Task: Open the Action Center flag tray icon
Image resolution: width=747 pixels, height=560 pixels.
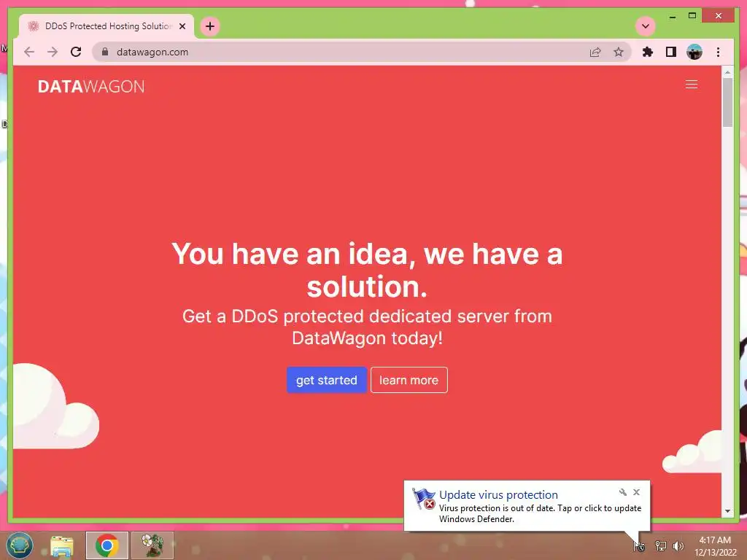Action: [x=639, y=546]
